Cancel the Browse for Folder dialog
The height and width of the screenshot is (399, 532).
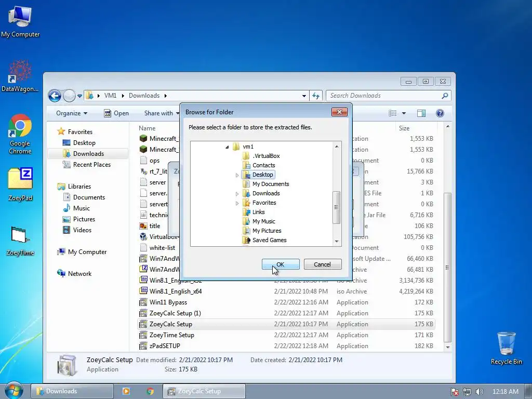point(322,264)
